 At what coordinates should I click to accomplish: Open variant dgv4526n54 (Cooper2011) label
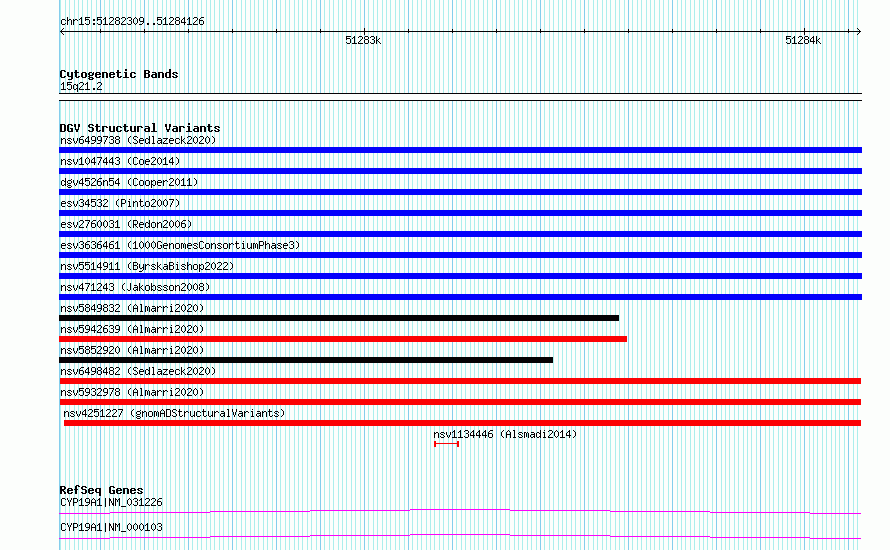pyautogui.click(x=129, y=182)
